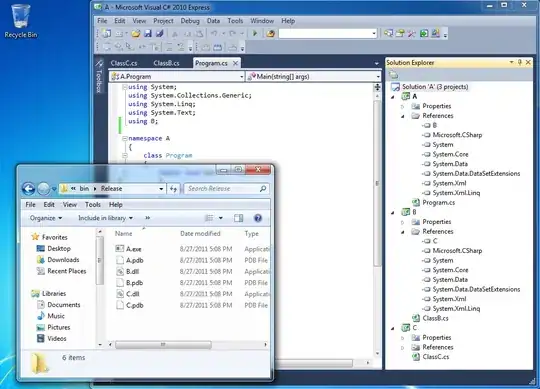
Task: Collapse the namespace A code block
Action: click(x=125, y=138)
